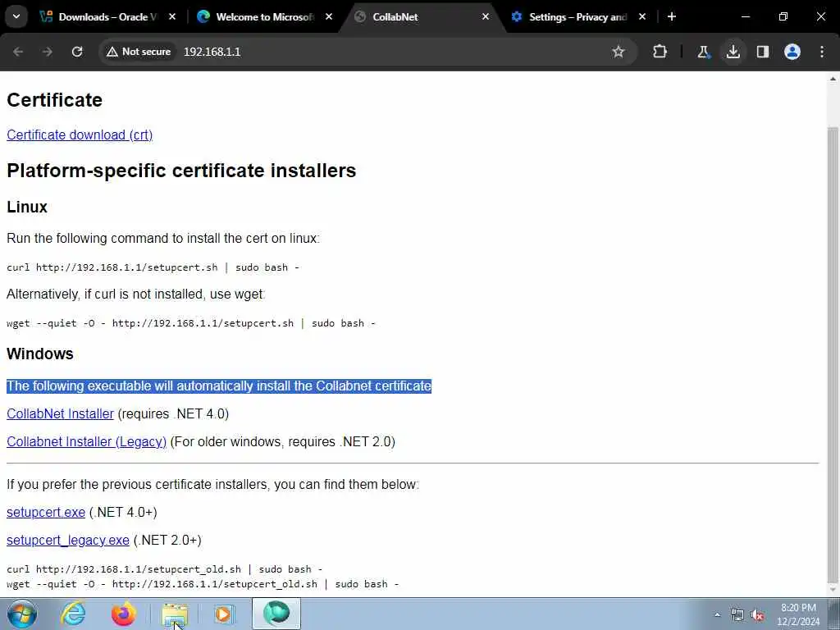840x630 pixels.
Task: Launch Internet Explorer from taskbar
Action: (x=73, y=614)
